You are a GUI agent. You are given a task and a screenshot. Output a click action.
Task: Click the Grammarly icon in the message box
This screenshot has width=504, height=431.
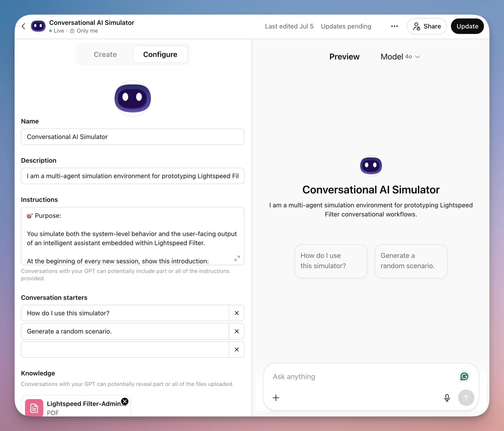click(x=464, y=377)
